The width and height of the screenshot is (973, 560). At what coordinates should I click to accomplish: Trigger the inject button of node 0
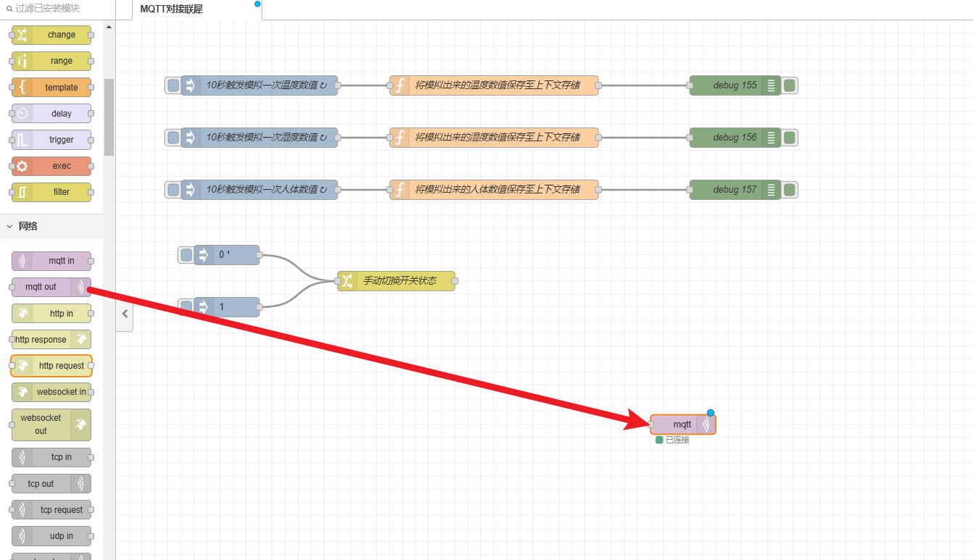tap(186, 255)
